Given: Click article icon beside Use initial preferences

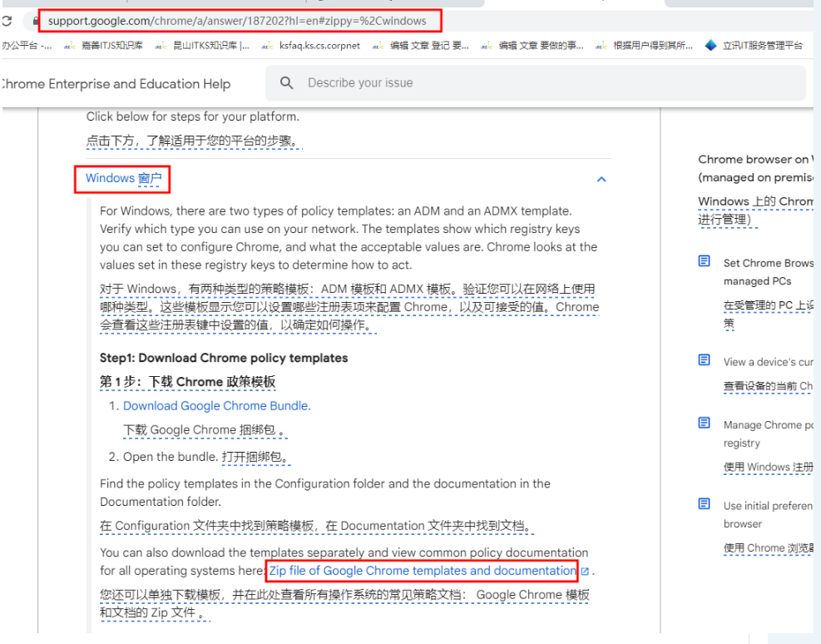Looking at the screenshot, I should tap(705, 503).
